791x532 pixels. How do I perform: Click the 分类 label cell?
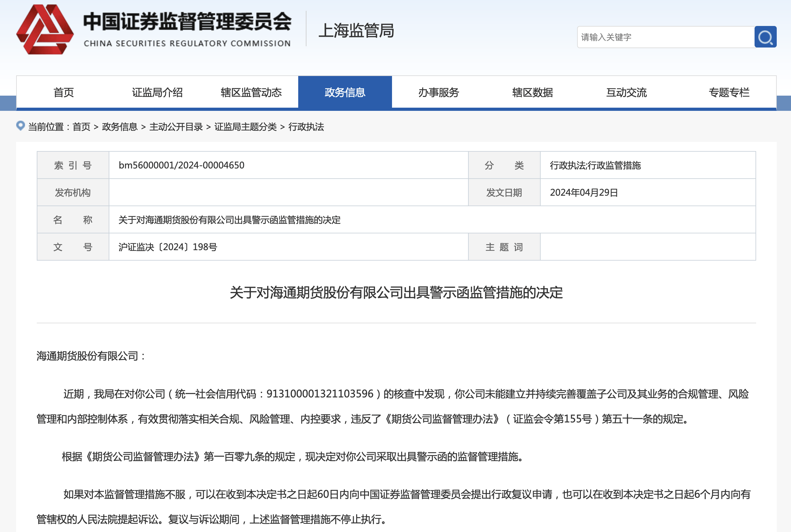point(504,165)
